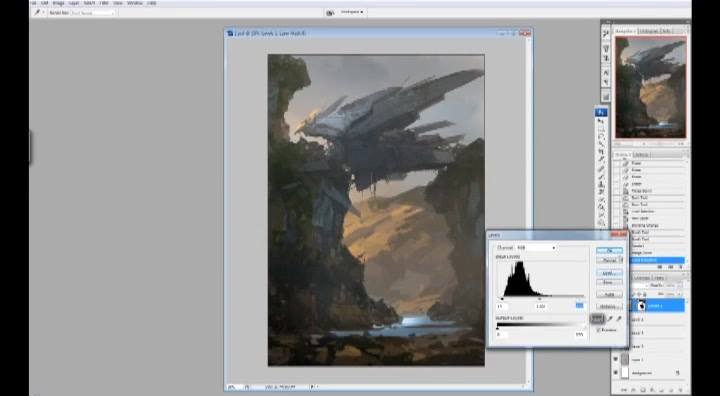Pick the gray point eyedropper in Levels
720x396 pixels.
(x=610, y=319)
